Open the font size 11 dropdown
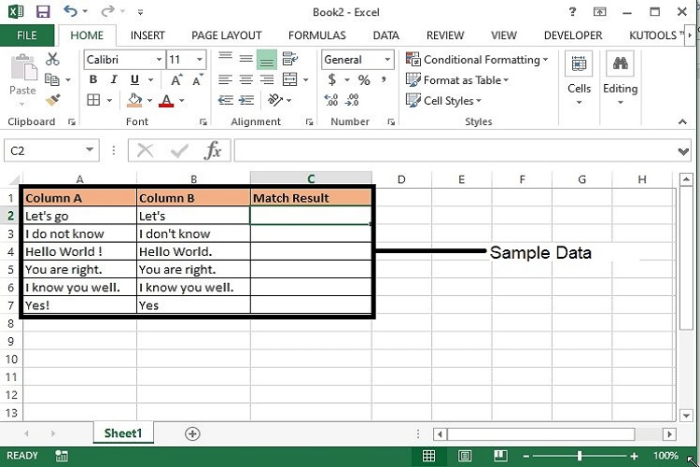The height and width of the screenshot is (467, 700). (200, 59)
